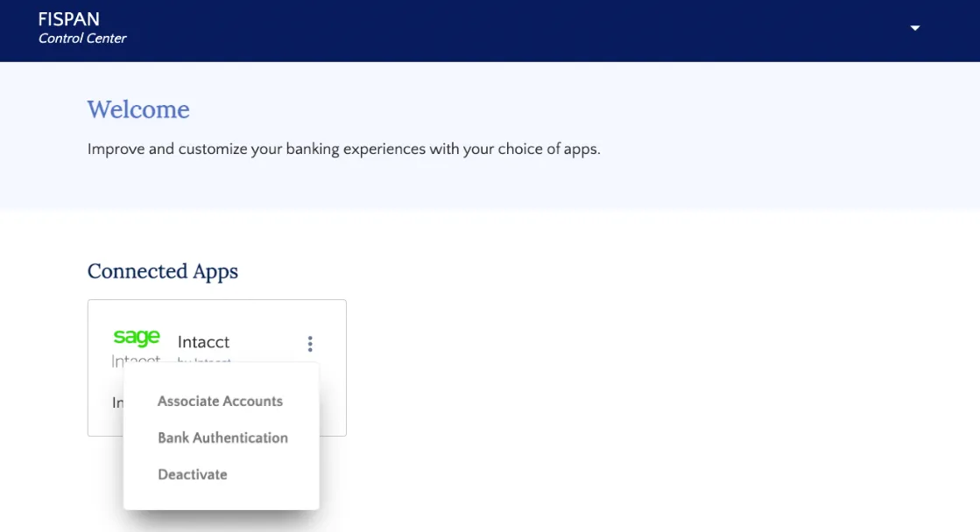980x532 pixels.
Task: Select Associate Accounts from the menu
Action: 220,401
